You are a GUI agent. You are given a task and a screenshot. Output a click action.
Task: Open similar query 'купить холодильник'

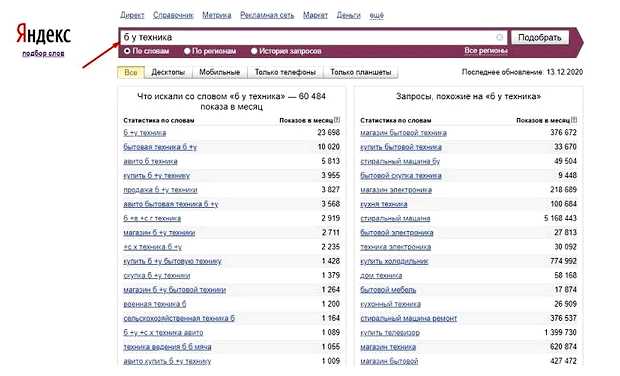[394, 261]
